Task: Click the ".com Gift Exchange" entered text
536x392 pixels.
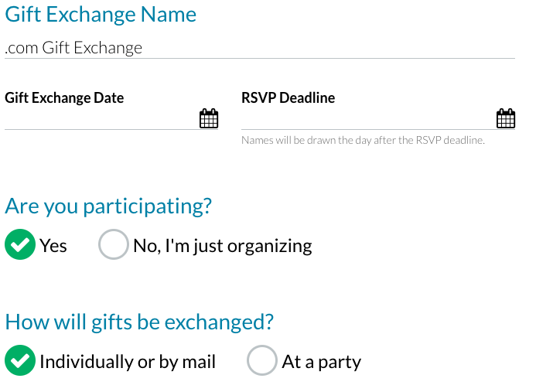Action: coord(73,48)
